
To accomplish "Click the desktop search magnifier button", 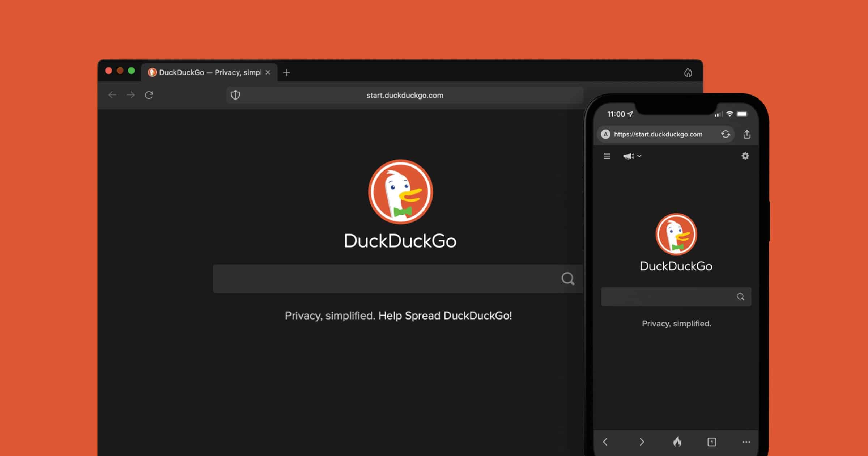I will (x=568, y=279).
